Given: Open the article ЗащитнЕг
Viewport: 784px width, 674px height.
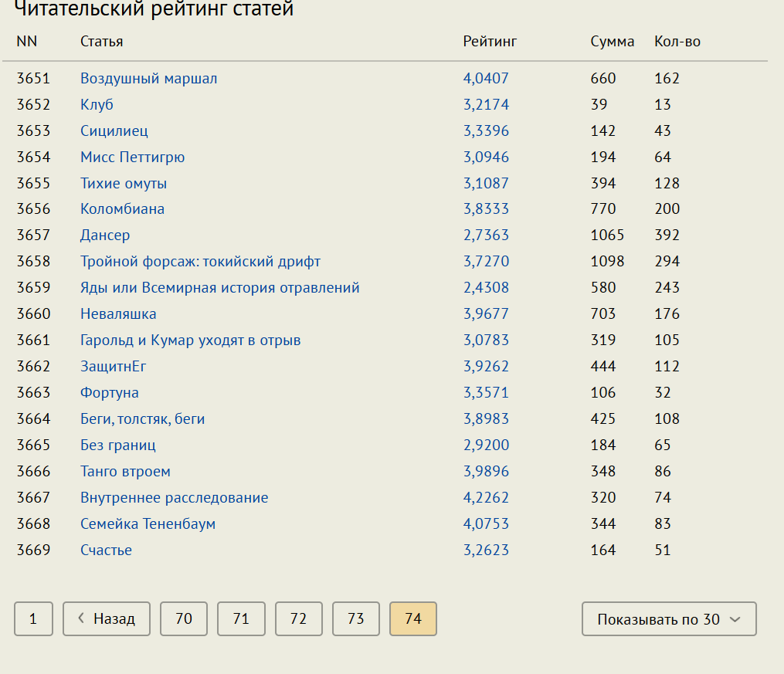Looking at the screenshot, I should point(113,366).
